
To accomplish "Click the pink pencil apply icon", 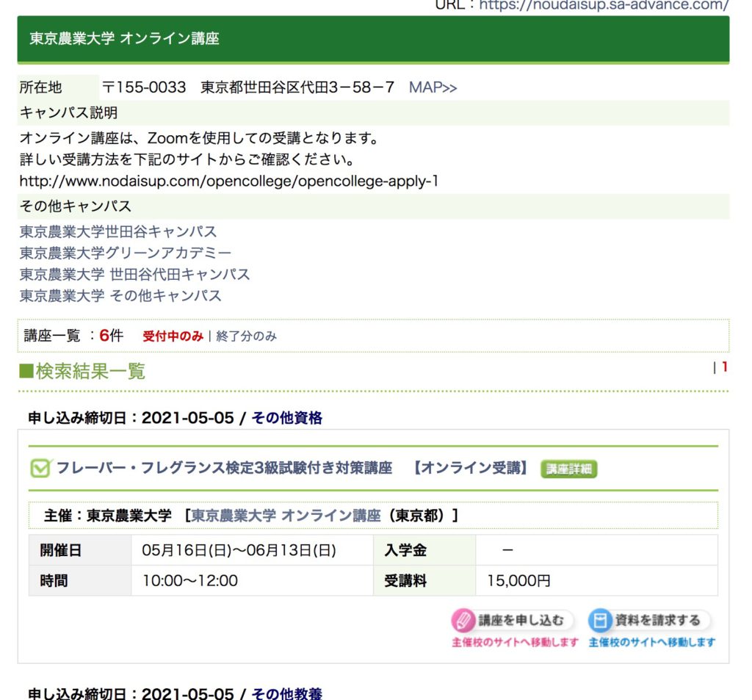I will [463, 621].
